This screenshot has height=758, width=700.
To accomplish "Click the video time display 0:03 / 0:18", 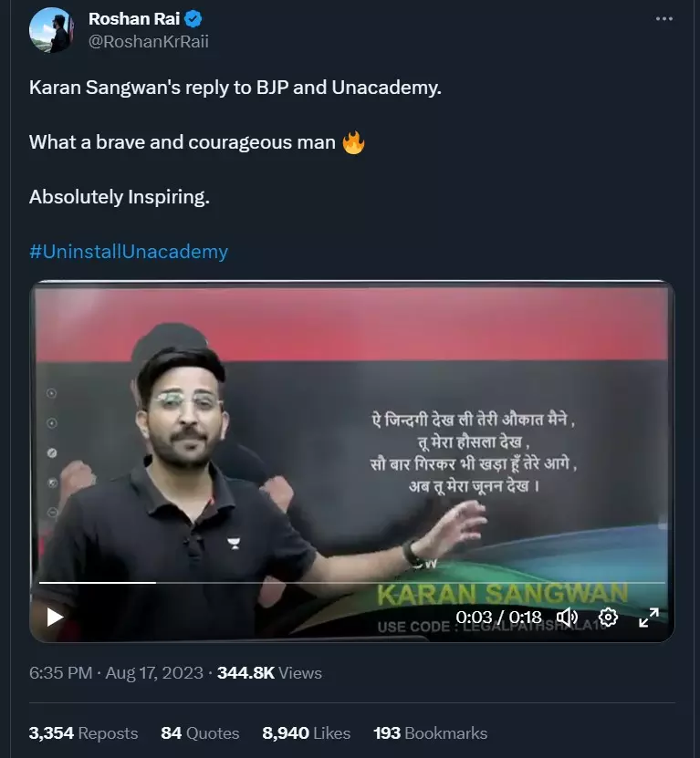I will (x=498, y=618).
